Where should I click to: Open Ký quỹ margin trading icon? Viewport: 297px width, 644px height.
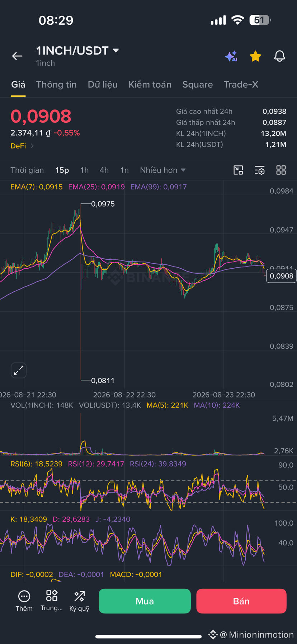point(79,601)
